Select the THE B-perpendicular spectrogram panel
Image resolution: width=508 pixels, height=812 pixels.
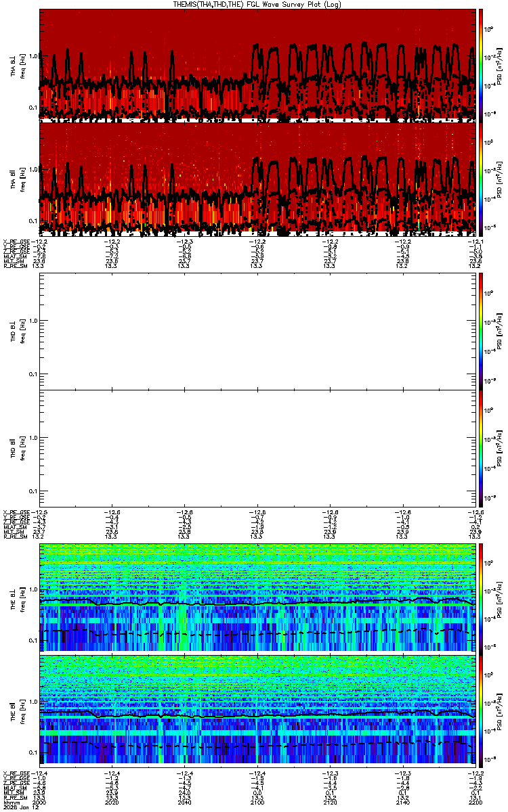[x=257, y=597]
